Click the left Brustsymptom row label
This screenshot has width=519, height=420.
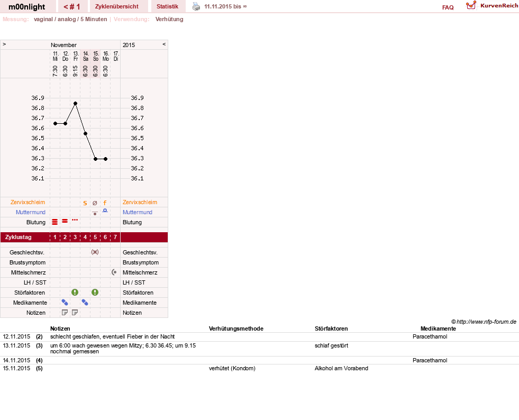(x=28, y=262)
